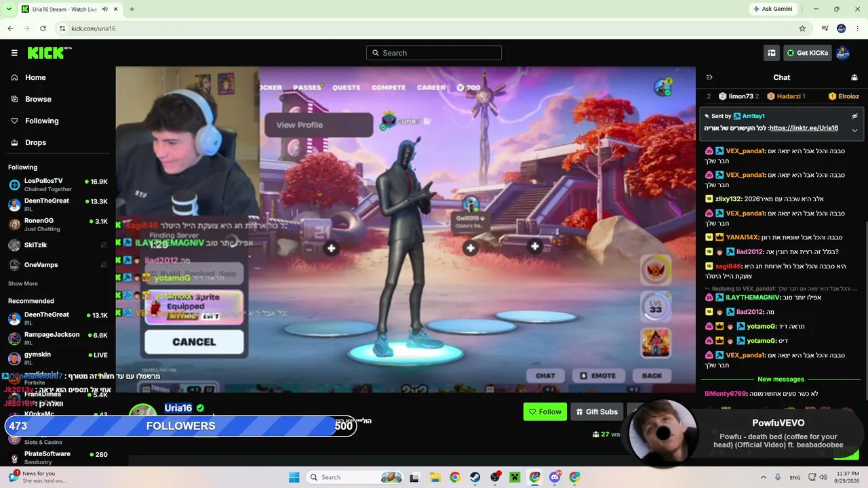Focus the Kick search field

coord(434,53)
